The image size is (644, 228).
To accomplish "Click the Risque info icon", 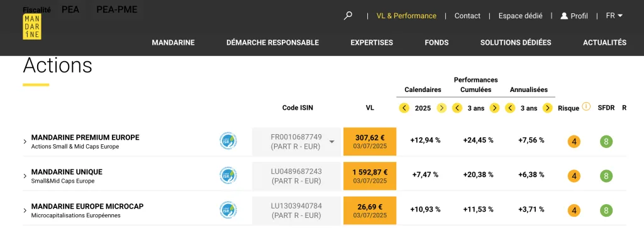I will (587, 106).
